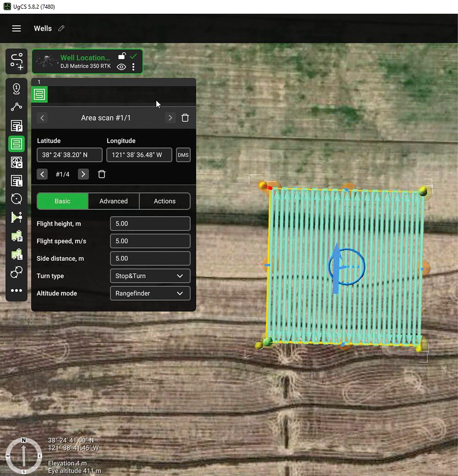The height and width of the screenshot is (476, 458).
Task: Open the Altitude mode dropdown
Action: point(150,293)
